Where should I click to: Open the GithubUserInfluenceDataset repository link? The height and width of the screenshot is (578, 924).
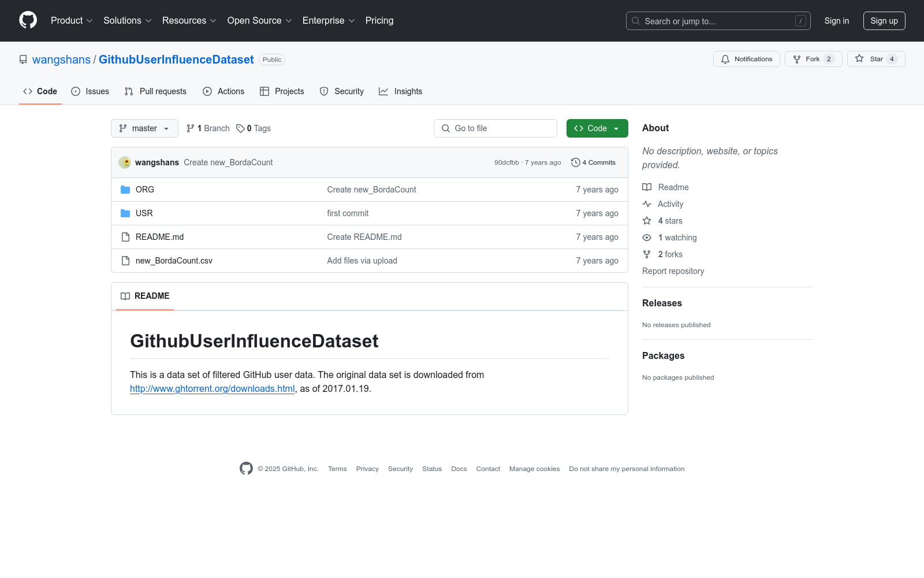[x=176, y=60]
